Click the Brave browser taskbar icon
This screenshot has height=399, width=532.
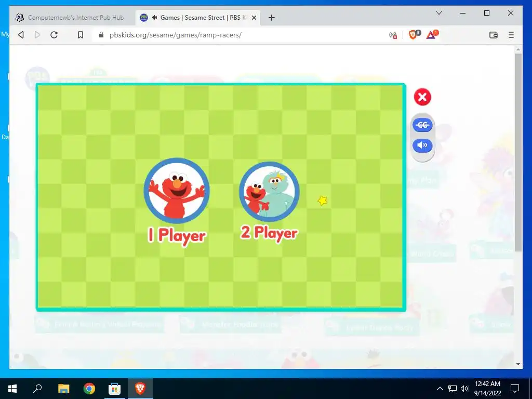[140, 389]
